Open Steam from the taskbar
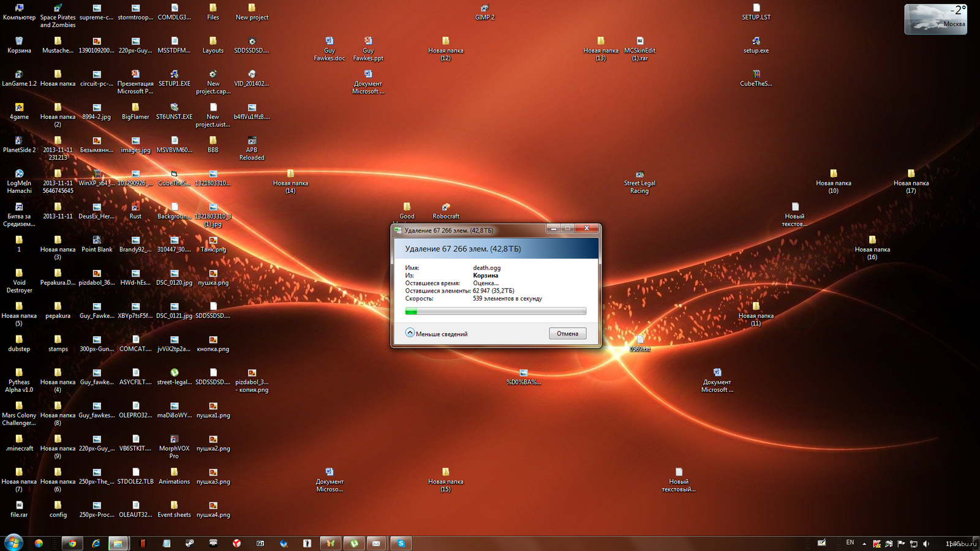Screen dimensions: 980x551 click(x=190, y=543)
